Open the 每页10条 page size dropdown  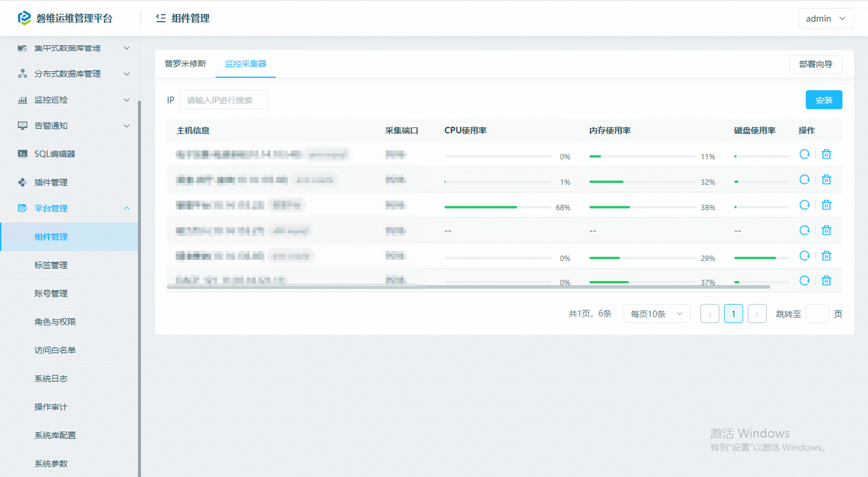point(656,314)
